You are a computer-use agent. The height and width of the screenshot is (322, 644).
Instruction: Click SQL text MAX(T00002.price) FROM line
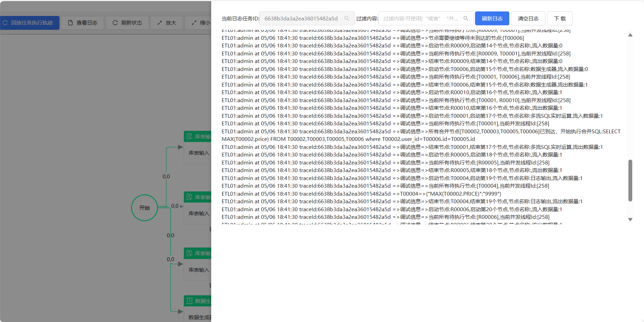tap(348, 139)
